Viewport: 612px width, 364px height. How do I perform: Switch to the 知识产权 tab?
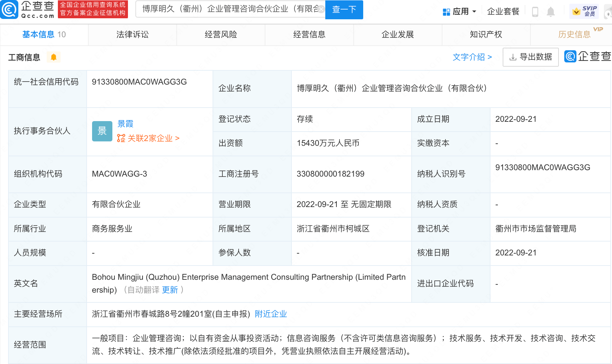[x=486, y=35]
